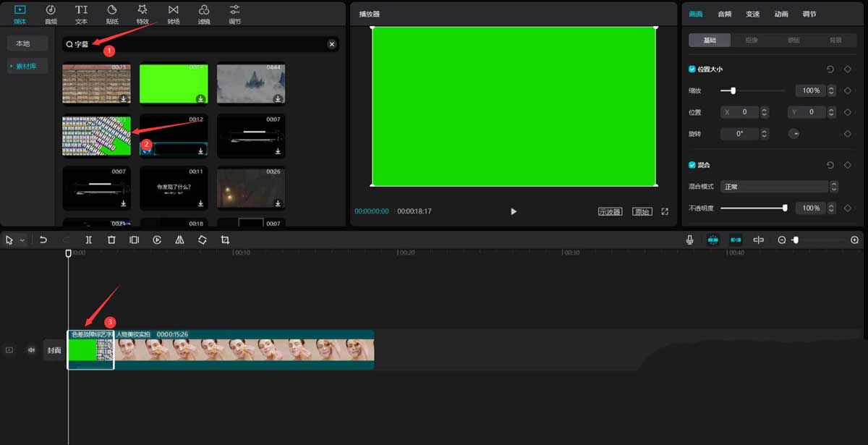This screenshot has height=445, width=868.
Task: Enter fullscreen preview in the player
Action: click(x=665, y=211)
